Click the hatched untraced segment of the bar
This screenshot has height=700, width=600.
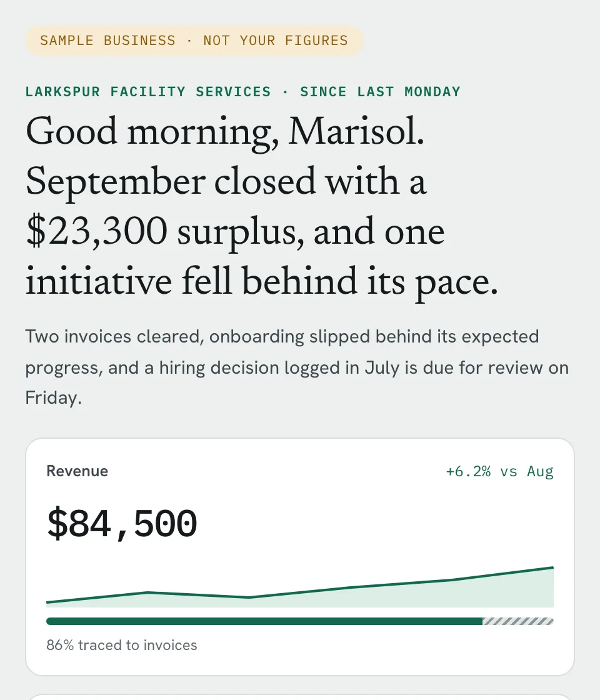coord(518,621)
